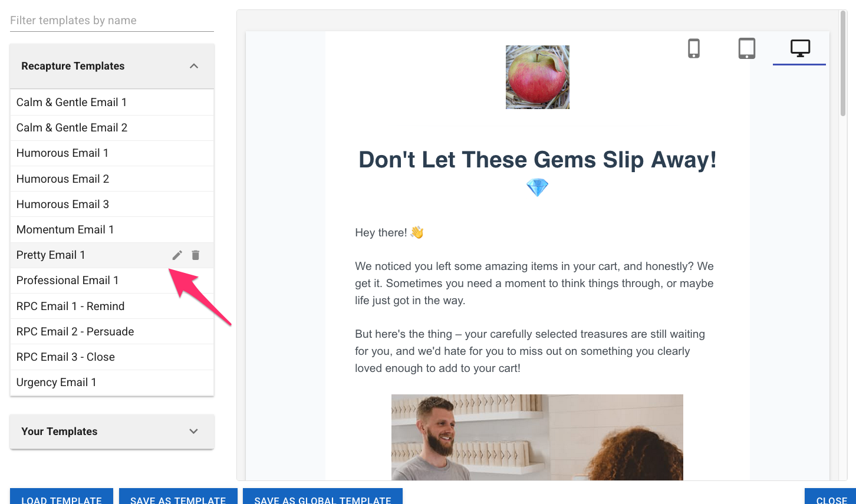Click the pencil edit icon for Pretty Email 1
Viewport: 856px width, 504px height.
[x=177, y=255]
